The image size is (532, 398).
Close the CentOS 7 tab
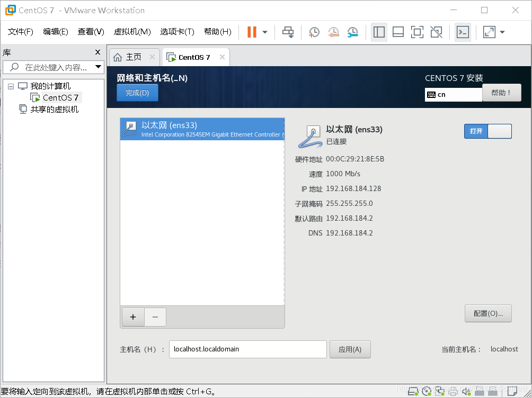[x=222, y=57]
